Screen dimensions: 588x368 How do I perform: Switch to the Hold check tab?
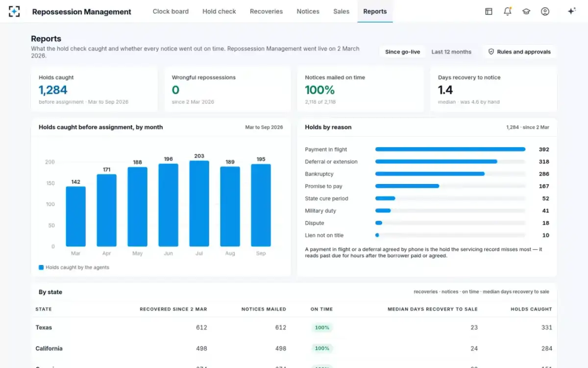(x=219, y=11)
